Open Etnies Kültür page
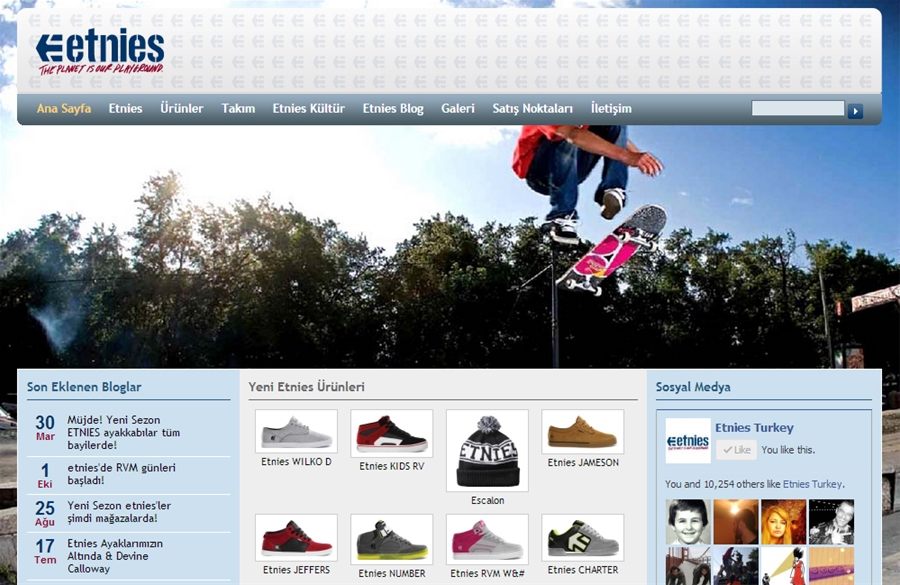 308,108
